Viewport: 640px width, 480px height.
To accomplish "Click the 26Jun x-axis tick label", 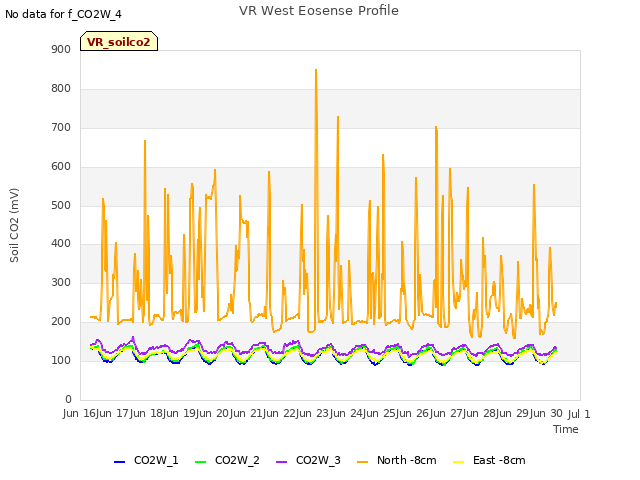I will coord(431,413).
